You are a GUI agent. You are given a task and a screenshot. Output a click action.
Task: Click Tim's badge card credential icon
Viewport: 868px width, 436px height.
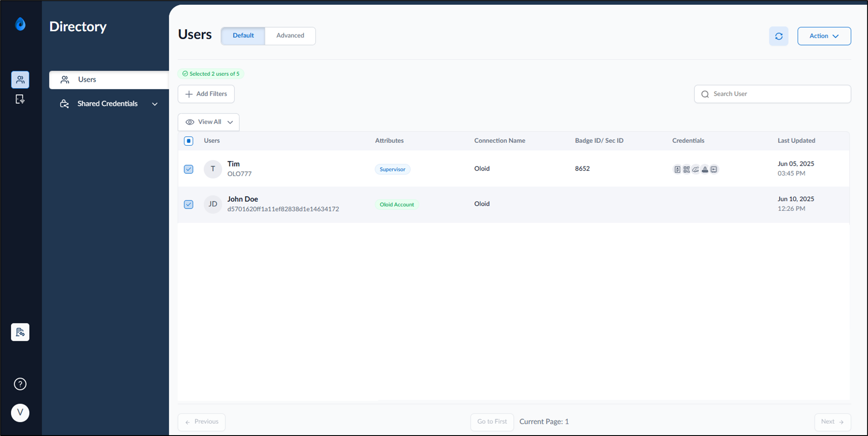coord(677,169)
